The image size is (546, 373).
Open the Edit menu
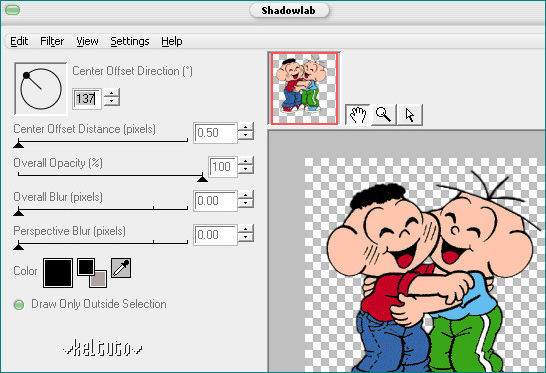(x=19, y=41)
